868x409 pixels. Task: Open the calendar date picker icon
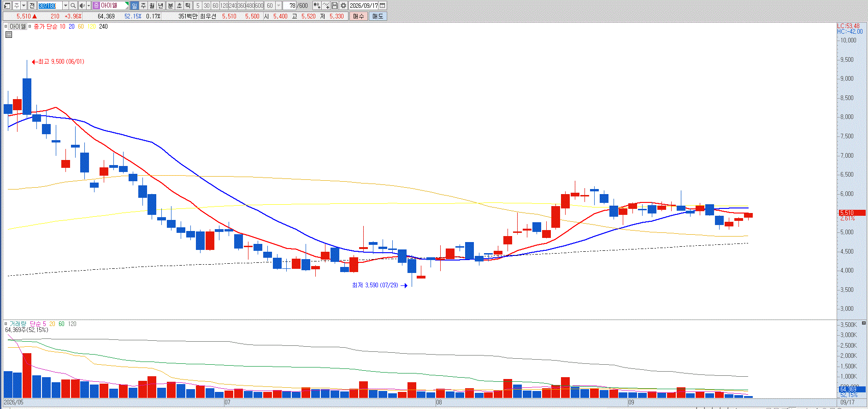coord(382,6)
